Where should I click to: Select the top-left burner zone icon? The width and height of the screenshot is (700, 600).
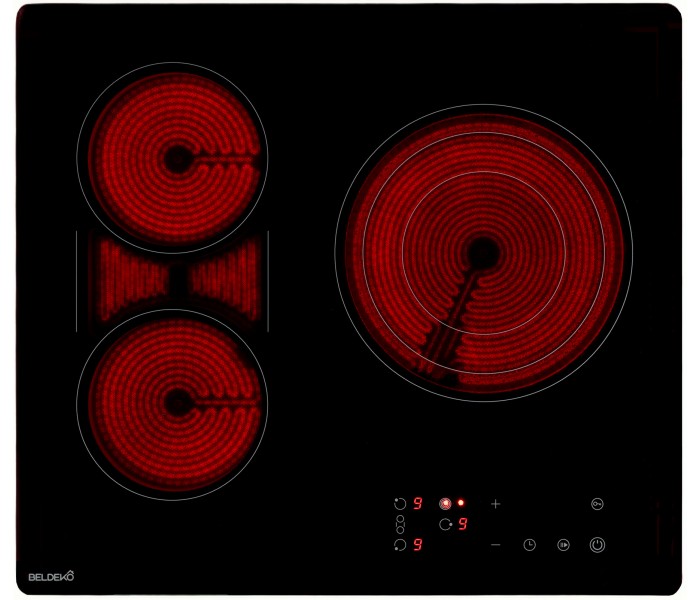[400, 504]
